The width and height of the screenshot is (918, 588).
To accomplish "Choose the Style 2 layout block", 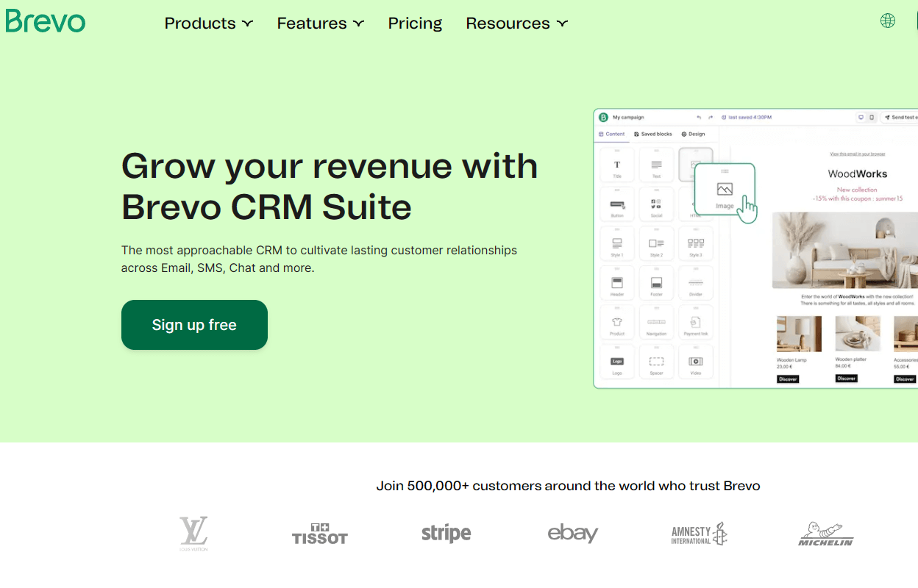I will pyautogui.click(x=656, y=244).
